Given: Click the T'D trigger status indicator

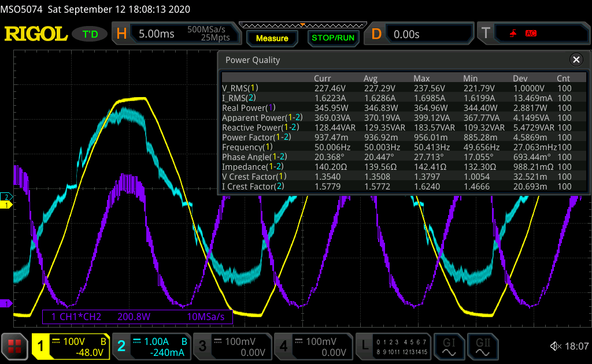Looking at the screenshot, I should [90, 34].
